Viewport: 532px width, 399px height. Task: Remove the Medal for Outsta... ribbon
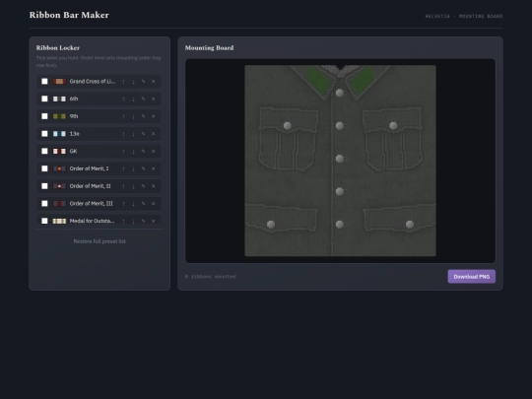point(154,221)
